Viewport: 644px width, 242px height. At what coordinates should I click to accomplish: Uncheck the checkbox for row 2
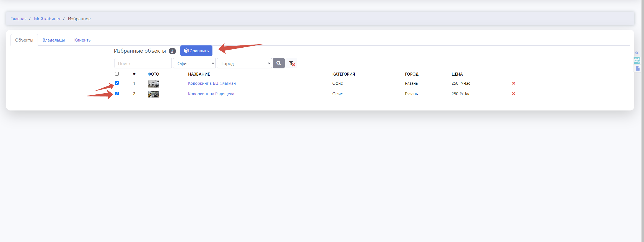point(117,94)
